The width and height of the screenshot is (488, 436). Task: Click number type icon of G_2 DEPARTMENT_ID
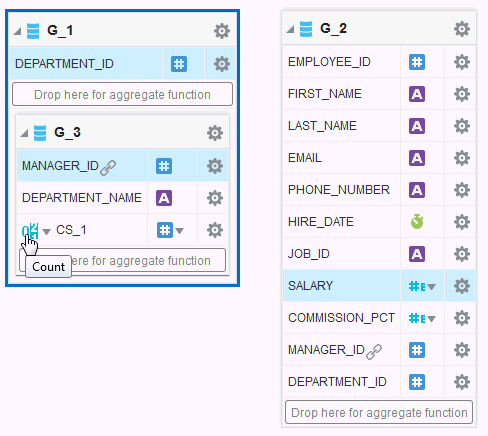tap(417, 382)
